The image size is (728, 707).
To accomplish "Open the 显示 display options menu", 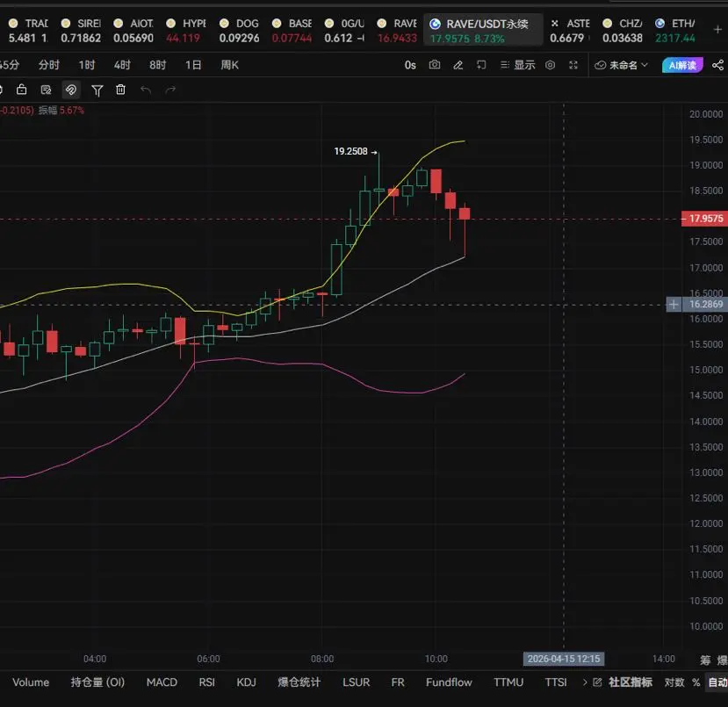I will pyautogui.click(x=518, y=65).
